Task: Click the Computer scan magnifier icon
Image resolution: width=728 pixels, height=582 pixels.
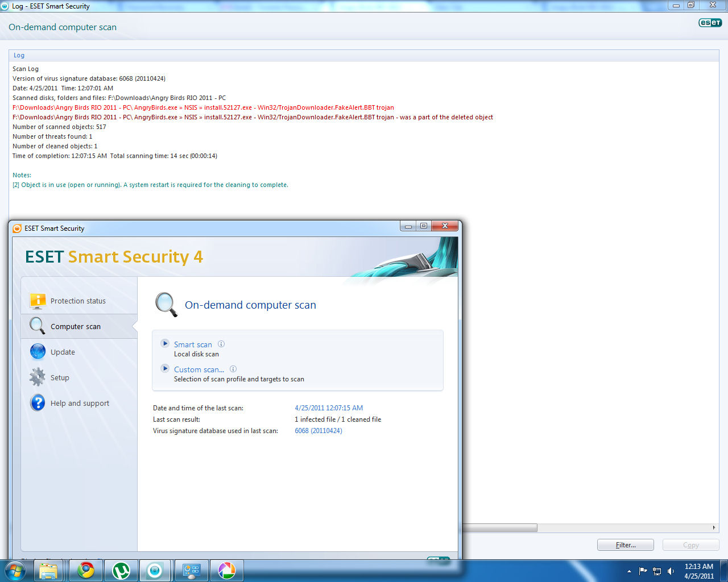Action: 38,326
